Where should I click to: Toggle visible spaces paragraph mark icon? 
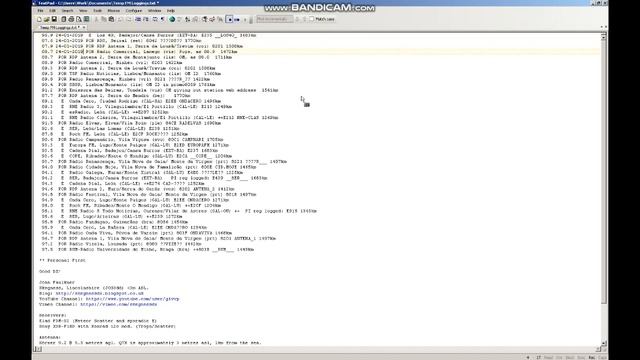point(162,19)
